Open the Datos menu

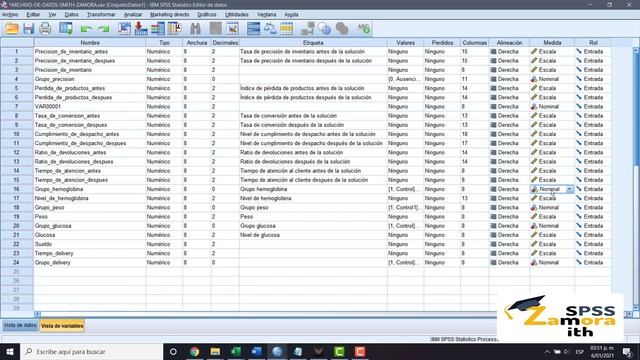(71, 15)
